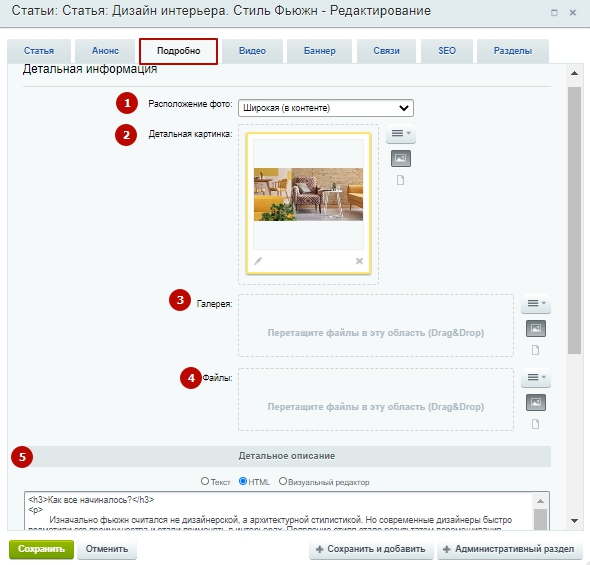Click the file icon beside Галерея area
This screenshot has width=590, height=565.
click(x=535, y=350)
